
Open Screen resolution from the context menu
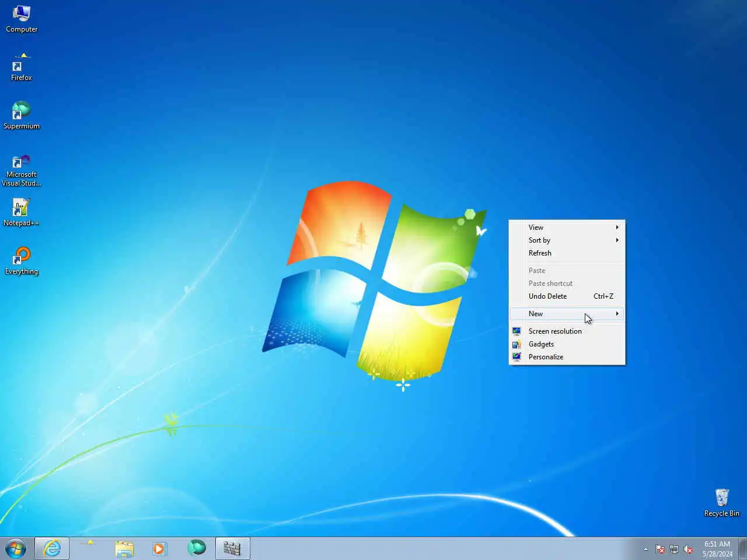pos(567,331)
